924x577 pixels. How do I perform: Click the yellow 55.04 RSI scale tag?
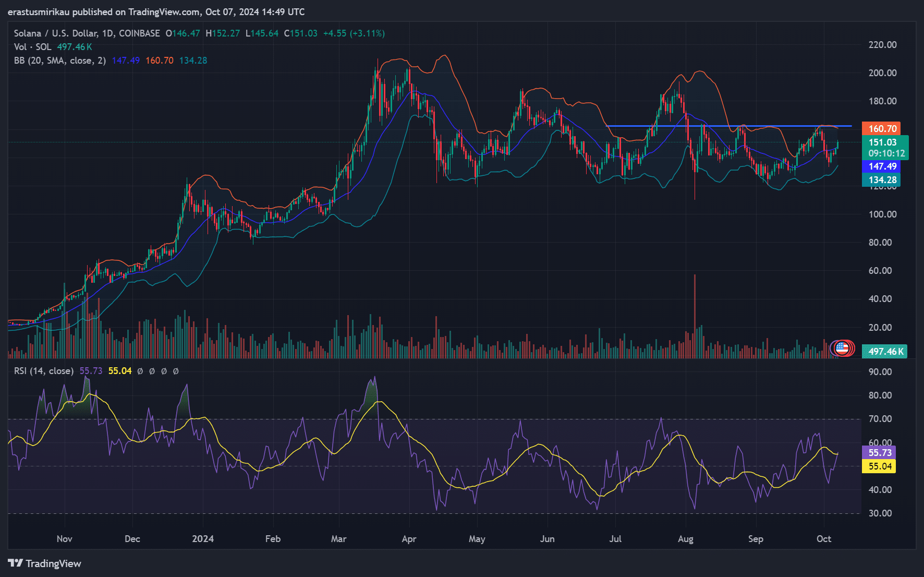[879, 466]
